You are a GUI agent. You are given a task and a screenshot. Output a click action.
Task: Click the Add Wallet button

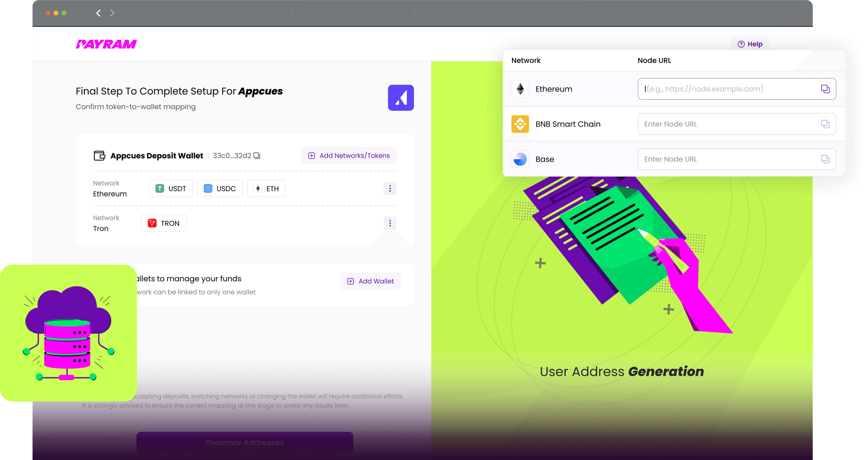(x=370, y=281)
